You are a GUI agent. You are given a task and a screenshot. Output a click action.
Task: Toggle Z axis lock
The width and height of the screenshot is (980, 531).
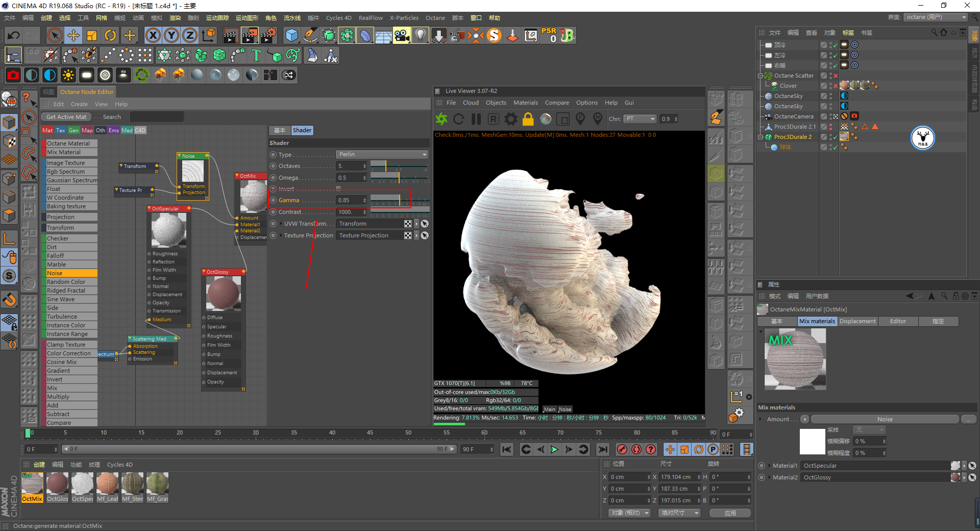tap(189, 35)
